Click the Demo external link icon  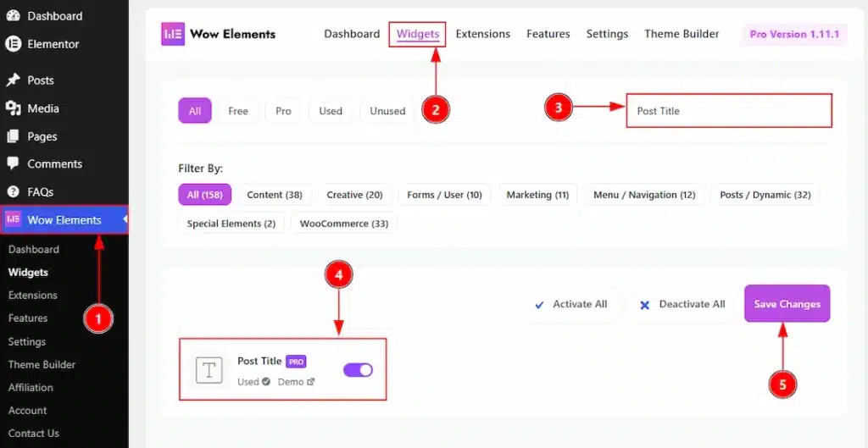(x=311, y=382)
